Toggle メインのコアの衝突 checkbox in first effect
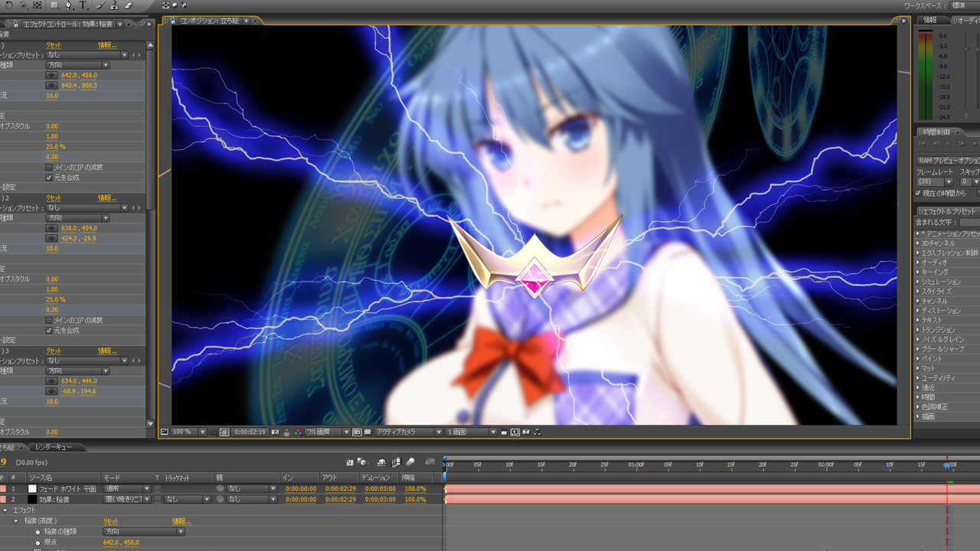980x551 pixels. point(49,167)
